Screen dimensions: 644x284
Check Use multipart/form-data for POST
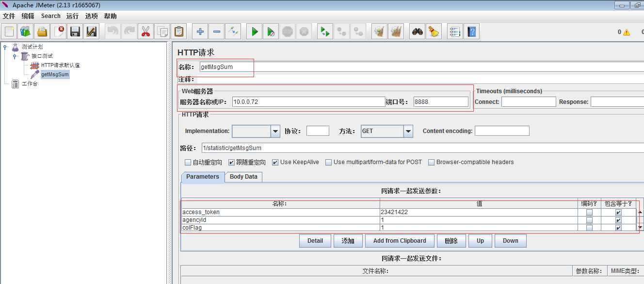coord(329,163)
